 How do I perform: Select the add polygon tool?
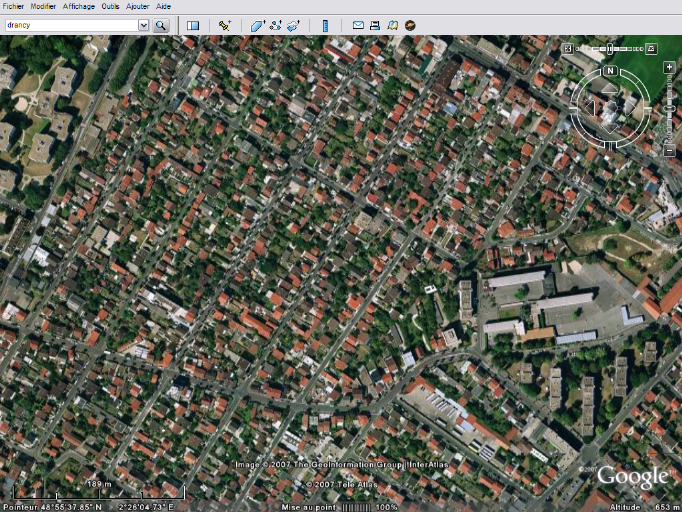click(x=257, y=25)
